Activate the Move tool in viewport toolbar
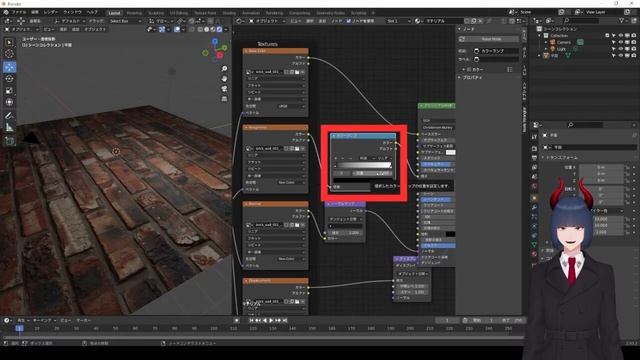 tap(9, 67)
